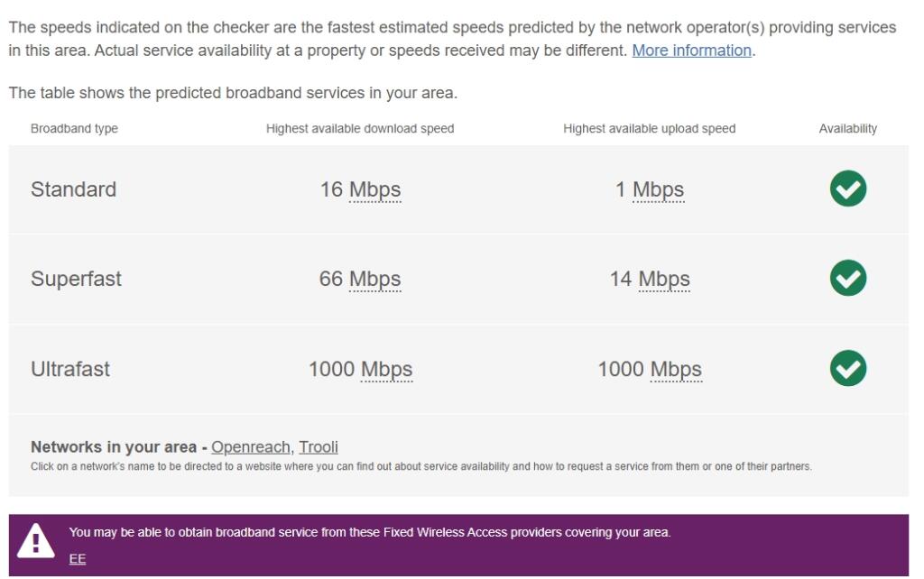Click Mbps abbreviation in Ultrafast download cell
Image resolution: width=924 pixels, height=579 pixels.
[x=386, y=369]
